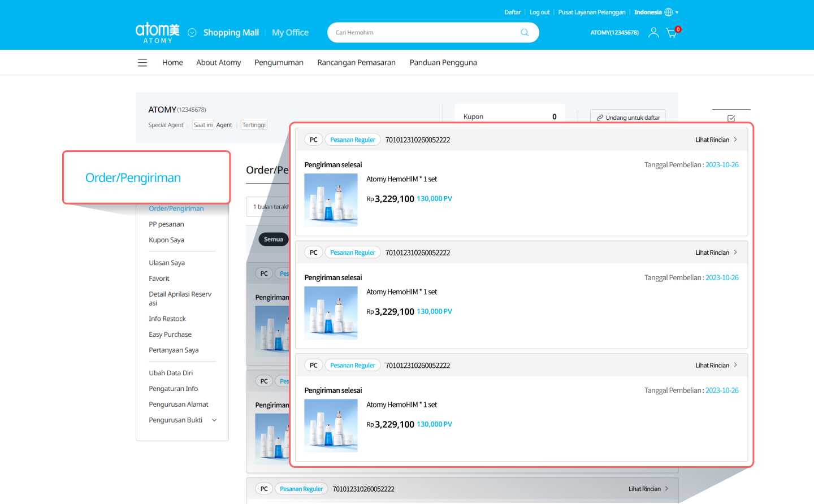Click the search magnifier icon
This screenshot has height=504, width=814.
[x=525, y=33]
